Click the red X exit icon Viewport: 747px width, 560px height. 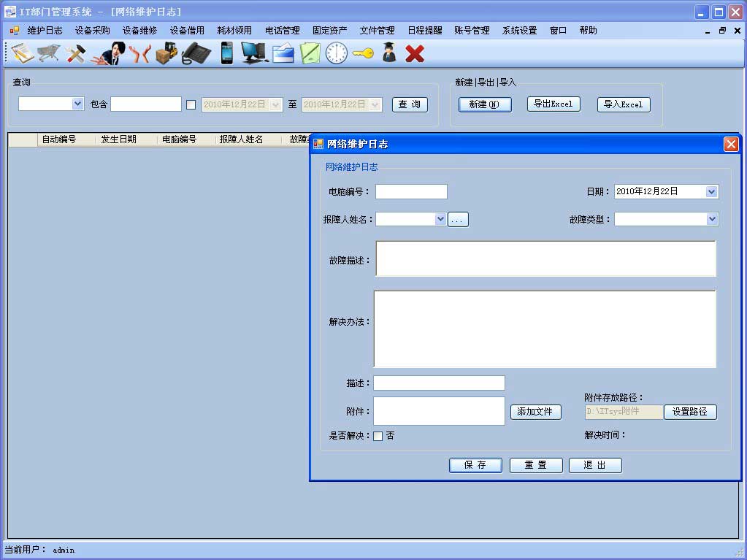click(x=415, y=53)
